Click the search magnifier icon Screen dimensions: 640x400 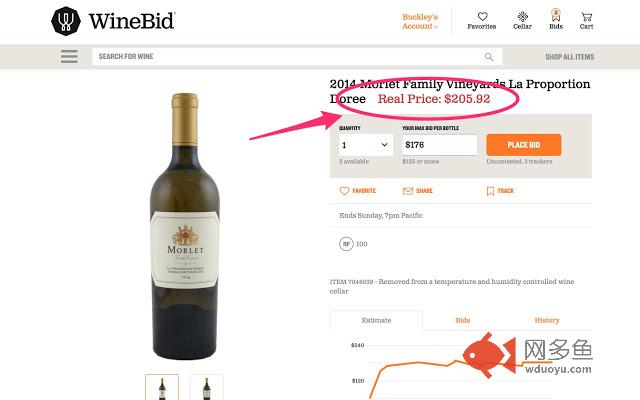click(x=489, y=57)
